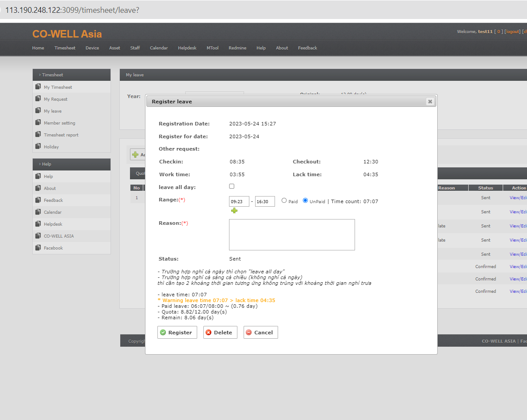Click green plus Add icon behind dialog

135,155
